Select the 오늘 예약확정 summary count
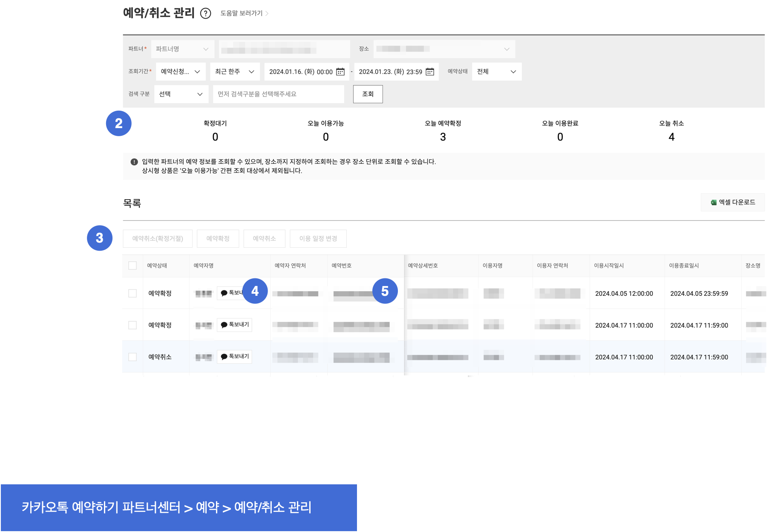 pyautogui.click(x=443, y=137)
